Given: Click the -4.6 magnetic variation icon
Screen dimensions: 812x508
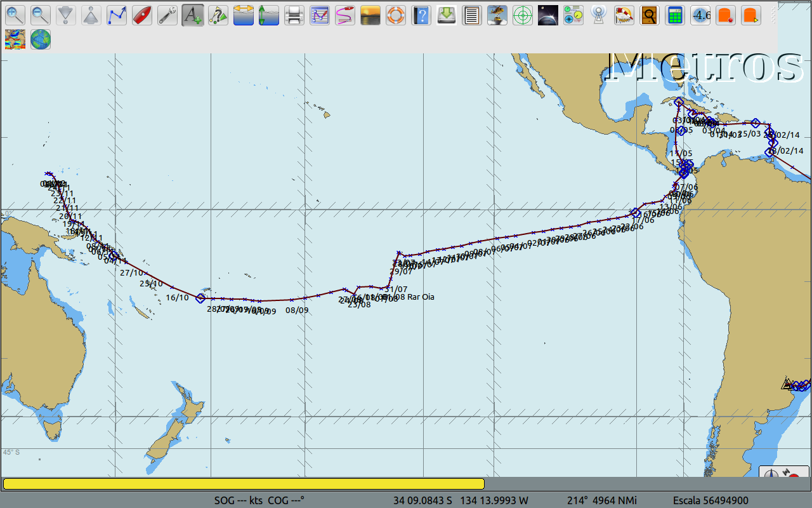Looking at the screenshot, I should [x=700, y=15].
